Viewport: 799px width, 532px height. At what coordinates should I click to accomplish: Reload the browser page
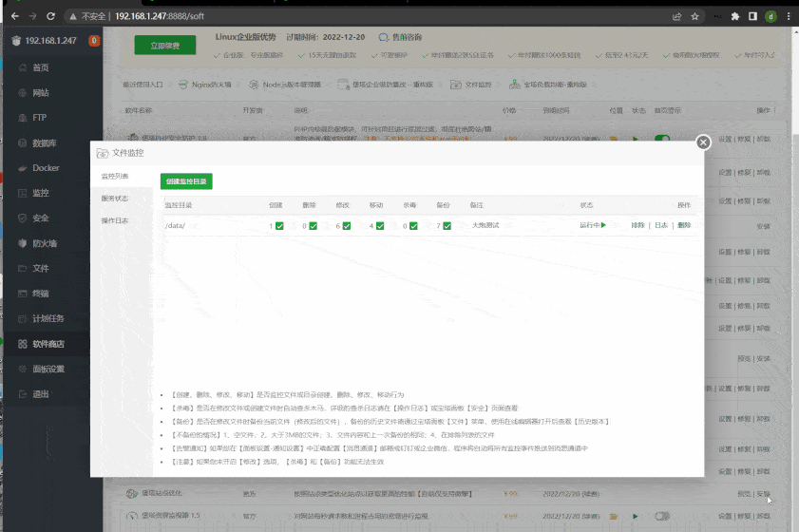pos(50,16)
